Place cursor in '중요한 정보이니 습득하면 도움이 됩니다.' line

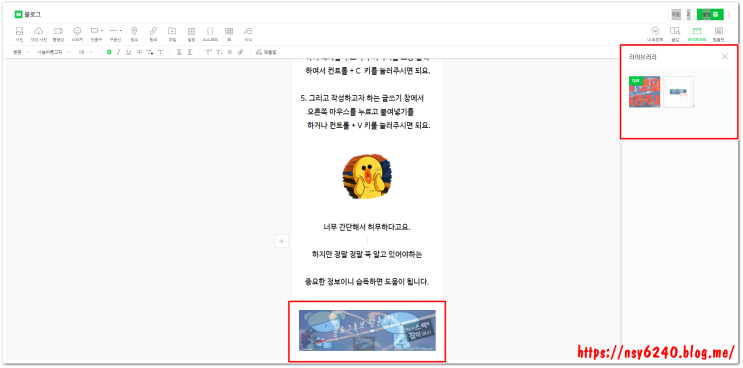[x=367, y=282]
